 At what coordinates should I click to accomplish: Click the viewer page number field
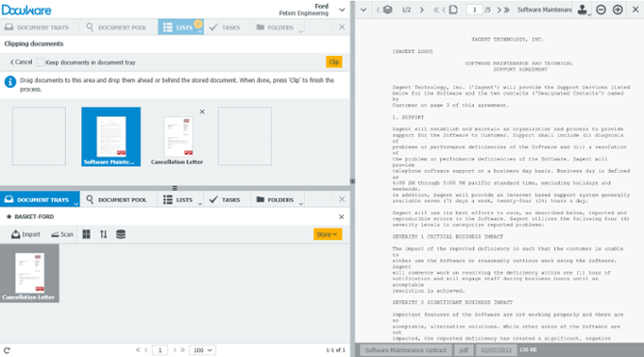(x=474, y=10)
